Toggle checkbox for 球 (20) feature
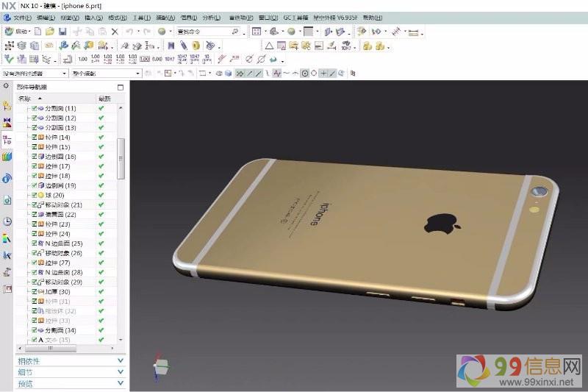588x392 pixels. click(x=35, y=195)
